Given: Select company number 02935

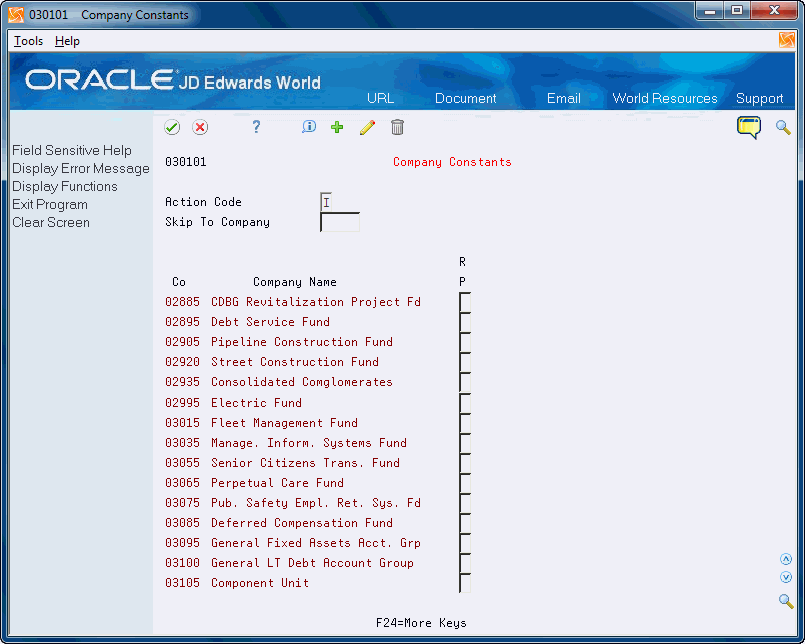Looking at the screenshot, I should coord(182,382).
